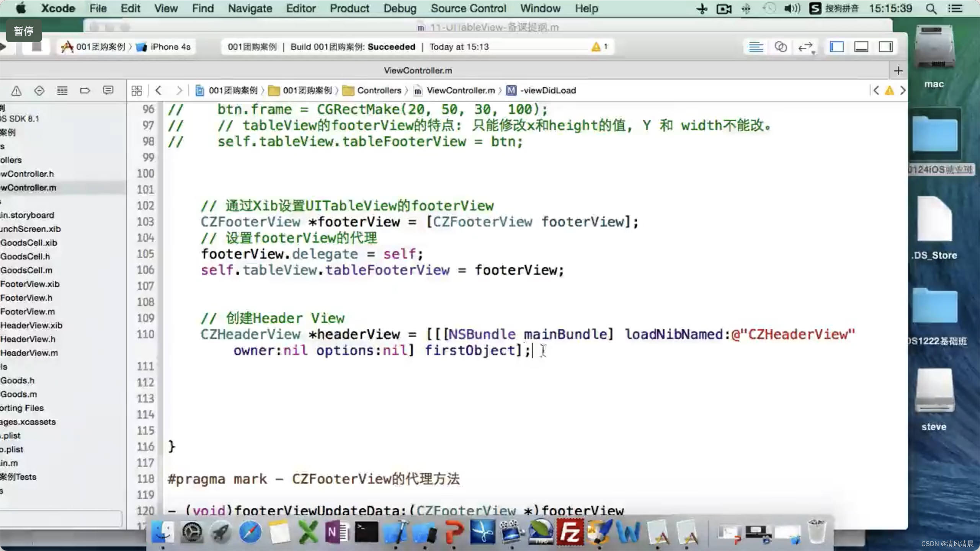This screenshot has width=980, height=551.
Task: Select GoodsCell.h in the navigator
Action: (25, 256)
